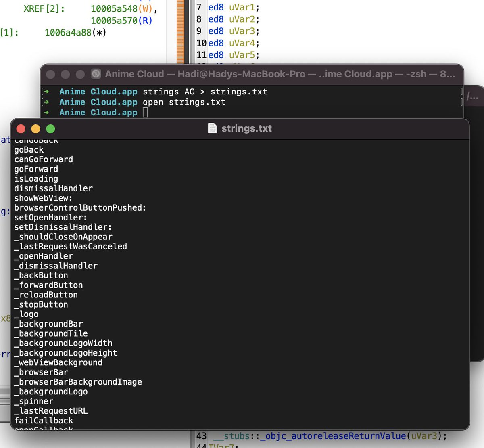Click the 'browserControlButtonPushed:' line
This screenshot has width=484, height=448.
80,208
